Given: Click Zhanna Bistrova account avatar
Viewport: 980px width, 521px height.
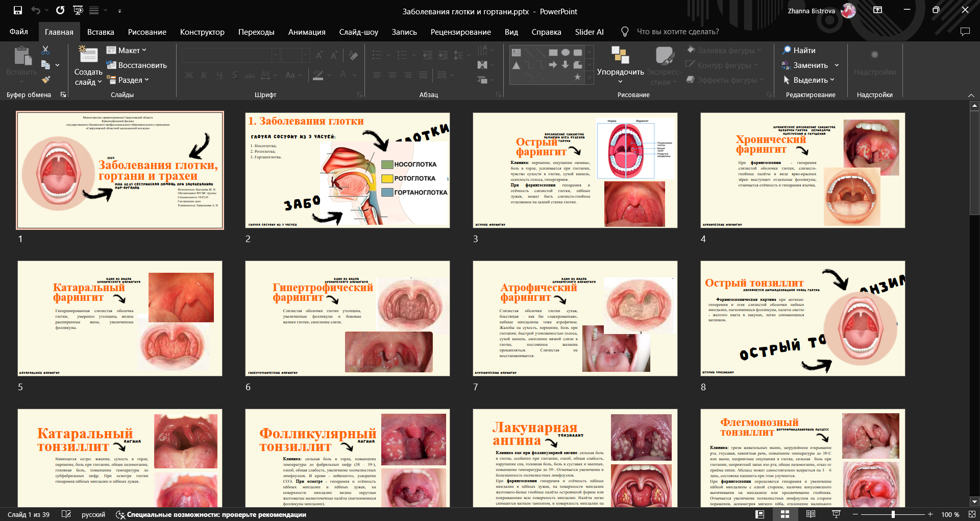Looking at the screenshot, I should 848,11.
